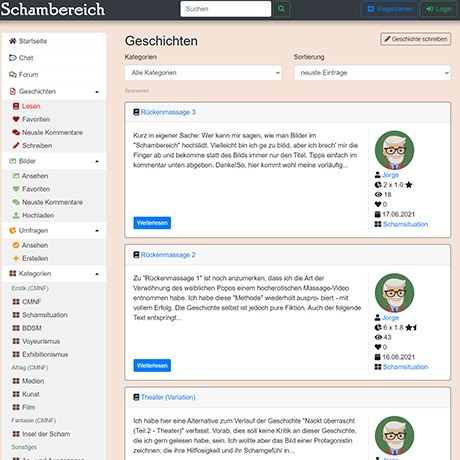The image size is (460, 460).
Task: Click Erstellen under Umfragen
Action: coord(30,258)
